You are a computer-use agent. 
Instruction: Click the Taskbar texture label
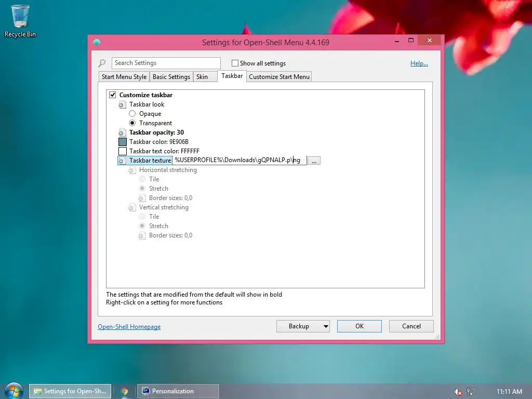[150, 161]
